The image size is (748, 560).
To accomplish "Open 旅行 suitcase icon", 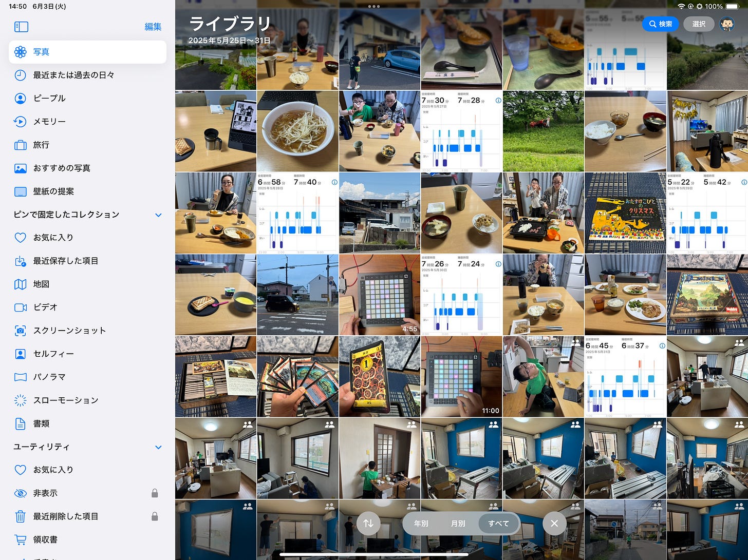I will click(x=20, y=145).
